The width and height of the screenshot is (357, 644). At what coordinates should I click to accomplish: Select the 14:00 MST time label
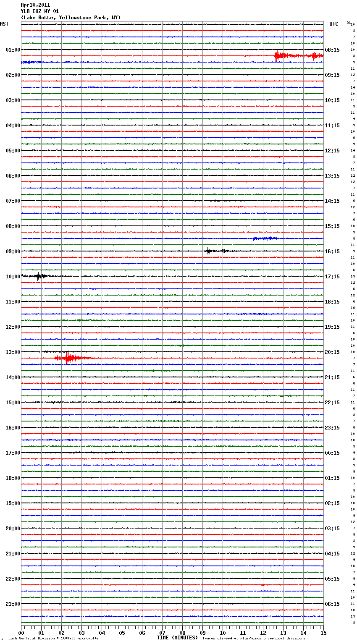13,377
